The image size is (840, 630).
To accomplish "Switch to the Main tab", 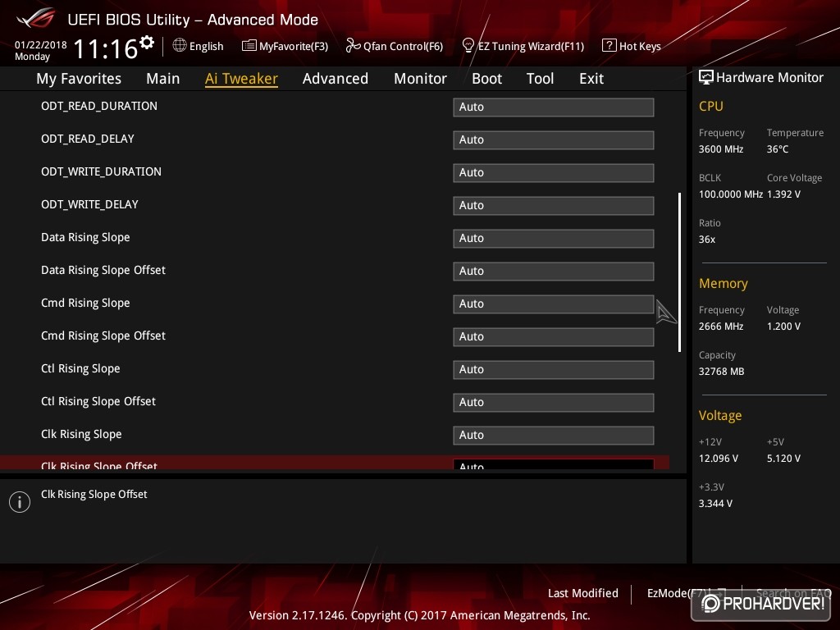I will (x=163, y=79).
